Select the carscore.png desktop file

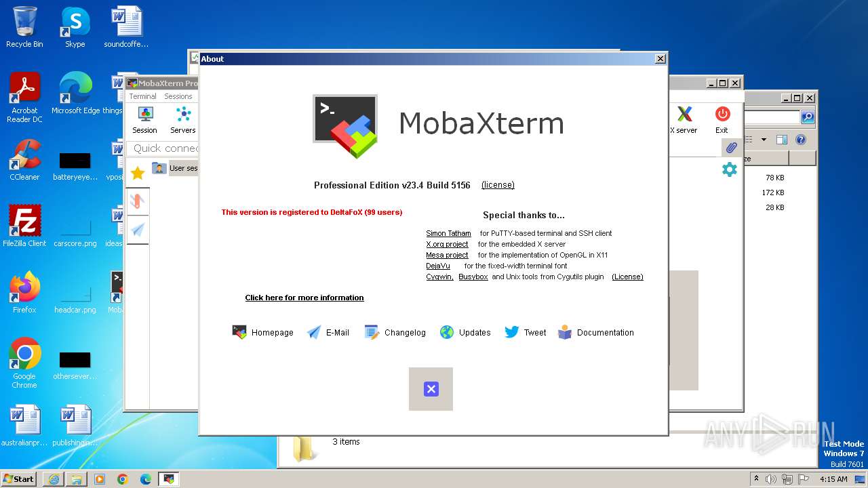pos(75,232)
